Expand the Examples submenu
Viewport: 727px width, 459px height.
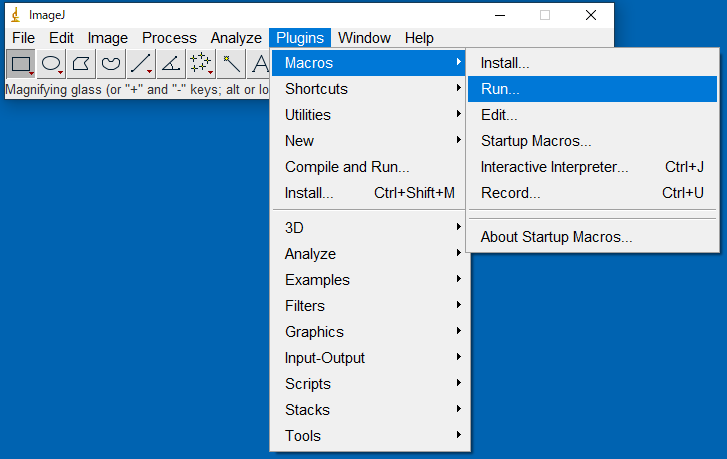coord(370,280)
